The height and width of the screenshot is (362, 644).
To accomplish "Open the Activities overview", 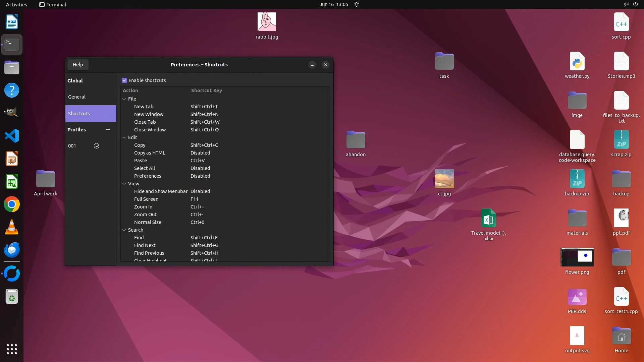I will pyautogui.click(x=16, y=4).
